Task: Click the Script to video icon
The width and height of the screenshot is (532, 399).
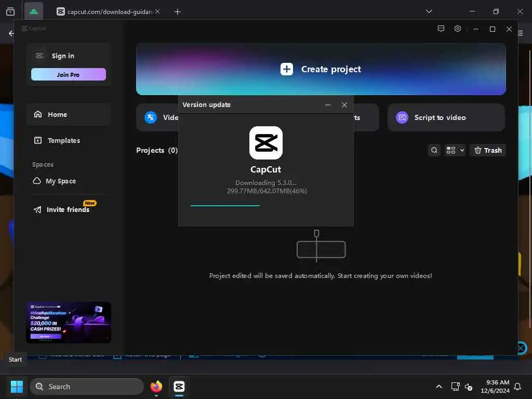Action: click(x=402, y=118)
